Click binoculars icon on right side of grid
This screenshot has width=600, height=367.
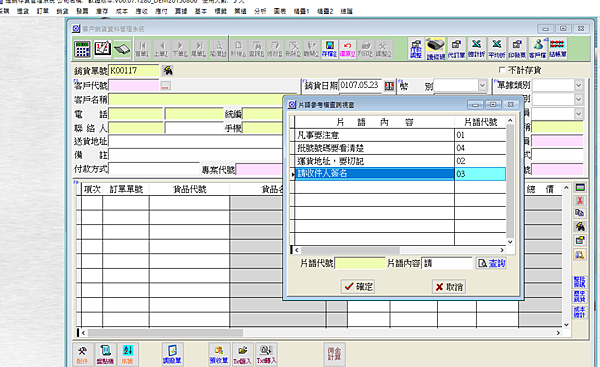click(580, 227)
